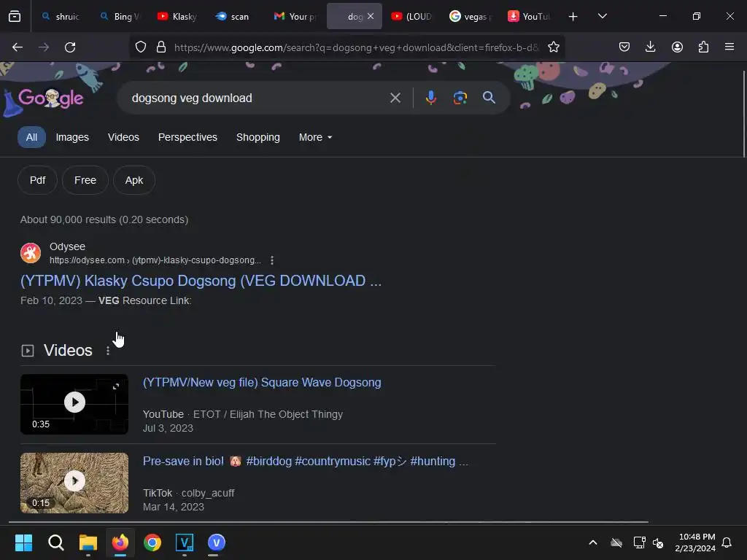
Task: Go forward with the forward arrow
Action: point(44,47)
